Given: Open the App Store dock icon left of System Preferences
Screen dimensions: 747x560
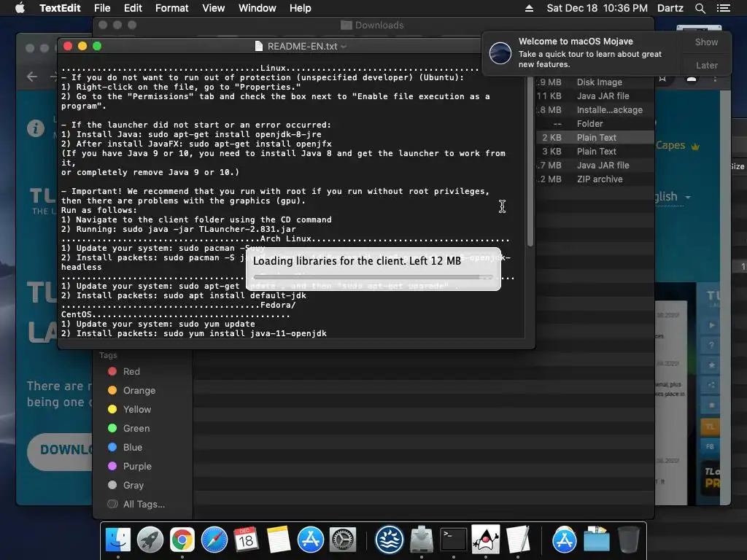Looking at the screenshot, I should pos(311,540).
